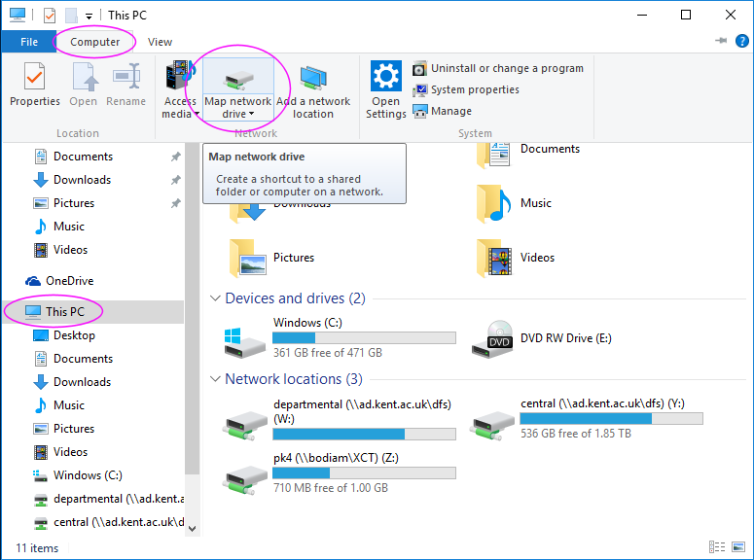
Task: Click the navigation pane scrollbar track
Action: click(193, 498)
